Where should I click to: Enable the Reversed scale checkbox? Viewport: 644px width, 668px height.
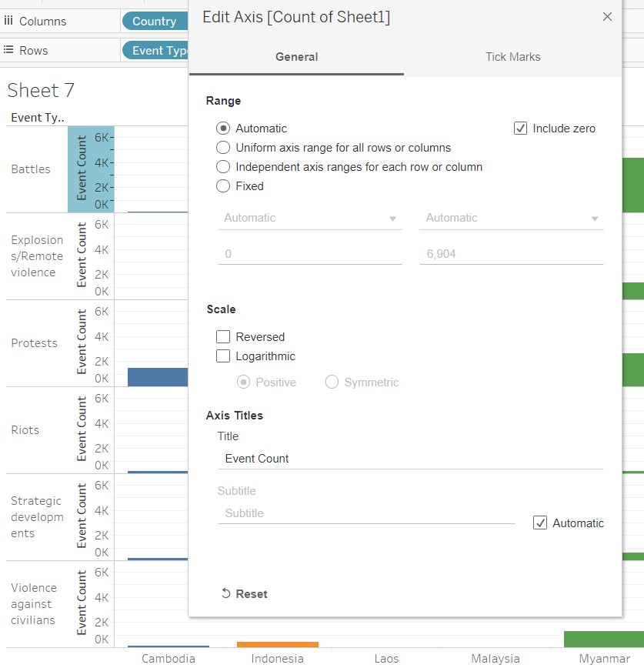223,337
